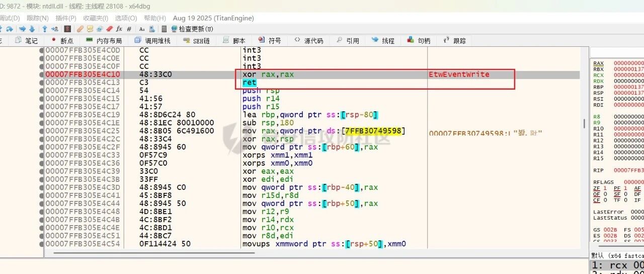Click bytes '48:81EC 80010000' in disassembly
The width and height of the screenshot is (644, 274).
177,122
